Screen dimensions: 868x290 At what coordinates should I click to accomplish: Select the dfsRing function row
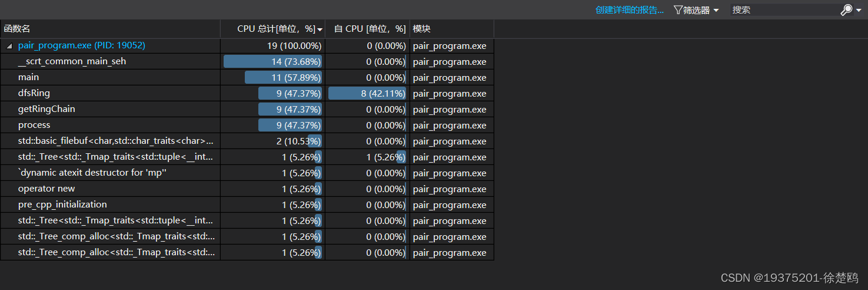pos(247,93)
